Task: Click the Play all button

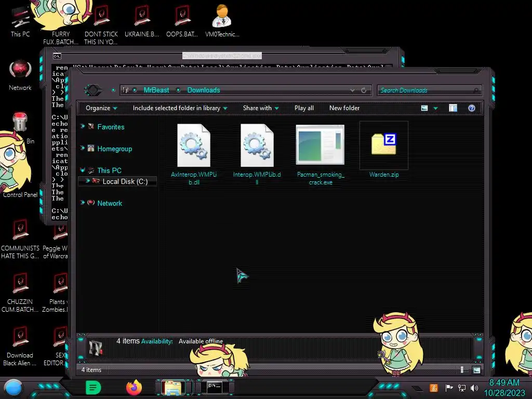Action: [304, 108]
